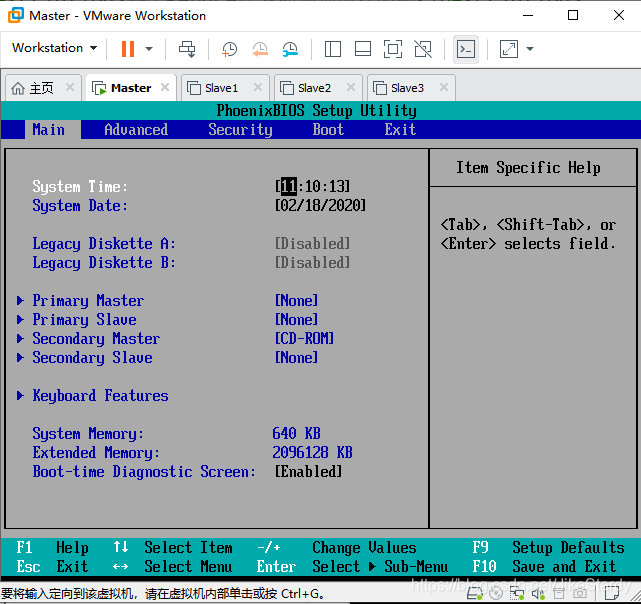Close the Slave3 tab
641x604 pixels.
coord(444,87)
